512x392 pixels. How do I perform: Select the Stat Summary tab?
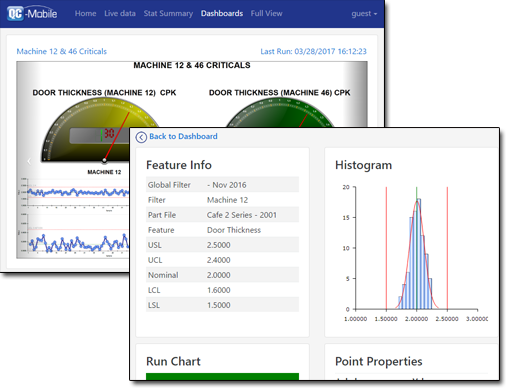pyautogui.click(x=168, y=14)
